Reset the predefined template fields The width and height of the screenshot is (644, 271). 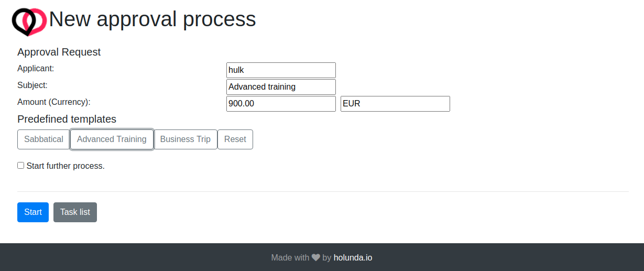(x=235, y=139)
